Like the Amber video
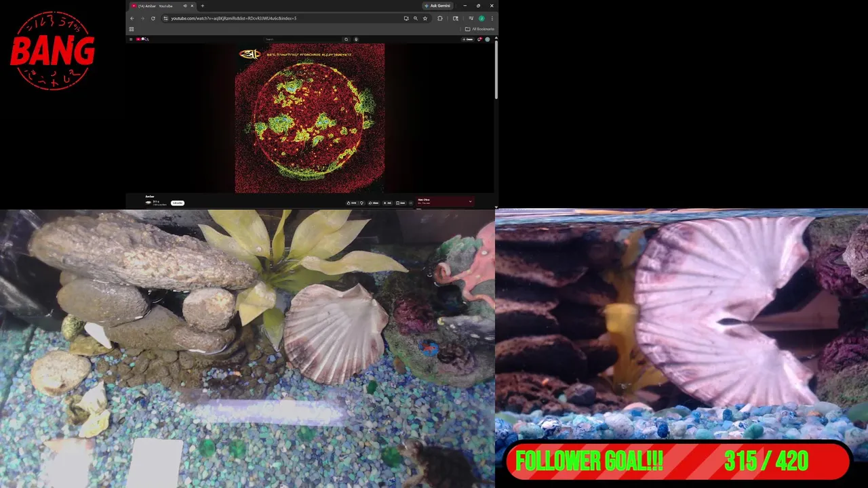The height and width of the screenshot is (488, 868). 352,203
